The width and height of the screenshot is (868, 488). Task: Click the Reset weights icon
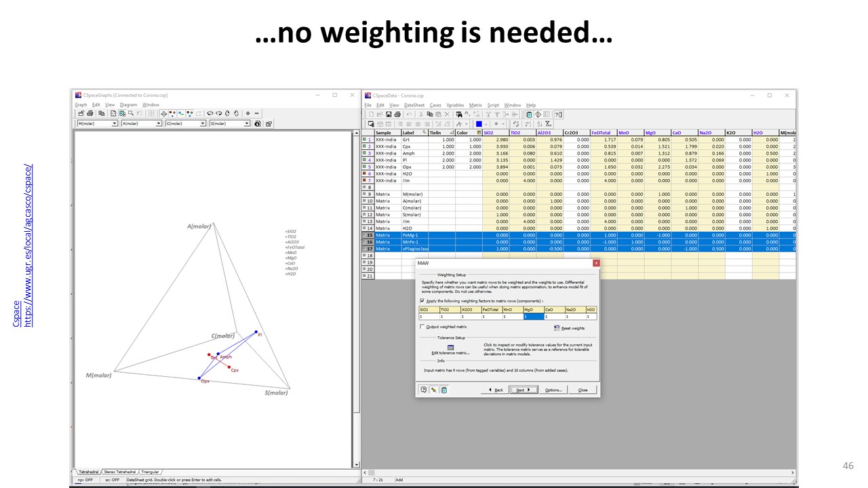[557, 328]
